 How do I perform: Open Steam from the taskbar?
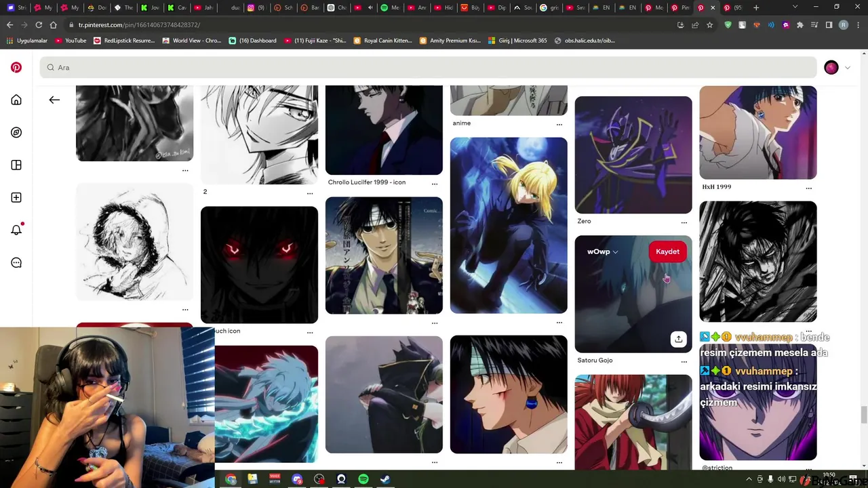[385, 479]
